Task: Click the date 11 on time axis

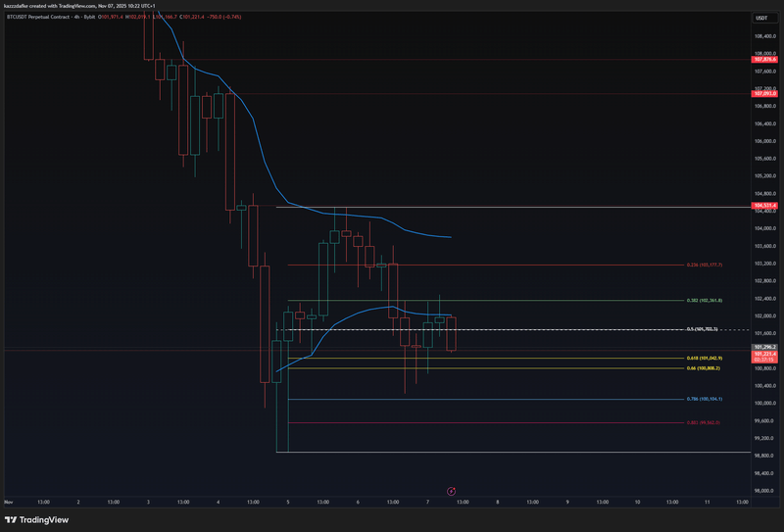Action: [x=707, y=502]
